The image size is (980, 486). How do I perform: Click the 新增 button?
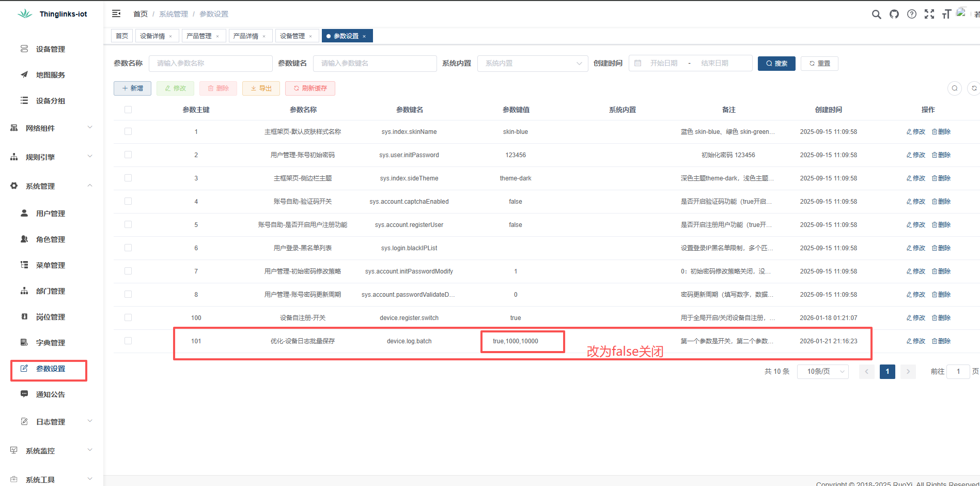(132, 88)
